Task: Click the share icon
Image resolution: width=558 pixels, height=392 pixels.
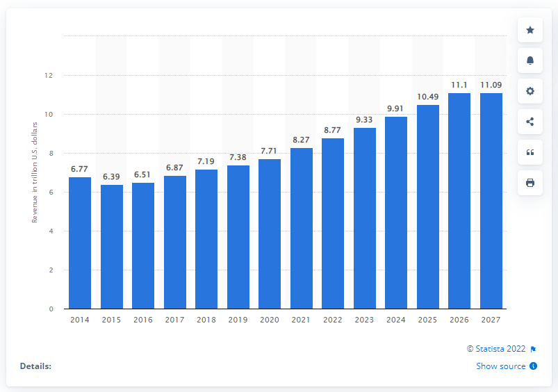Action: [x=530, y=122]
